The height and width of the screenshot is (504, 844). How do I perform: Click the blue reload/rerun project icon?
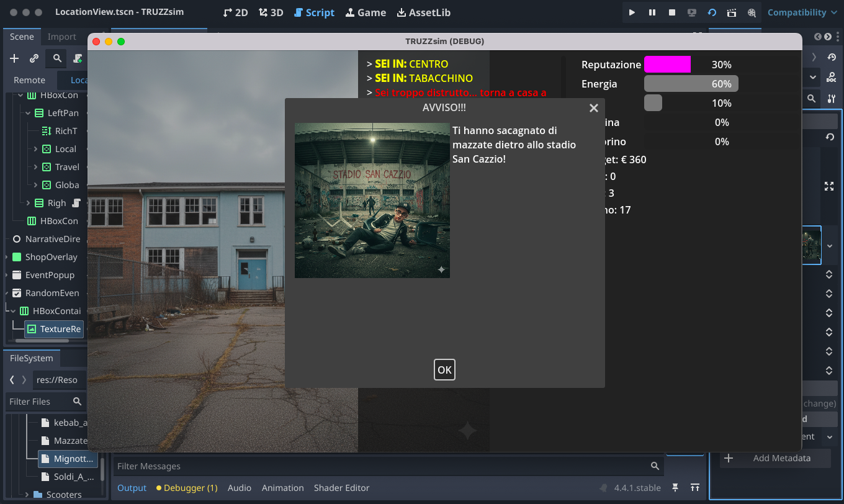pyautogui.click(x=712, y=12)
